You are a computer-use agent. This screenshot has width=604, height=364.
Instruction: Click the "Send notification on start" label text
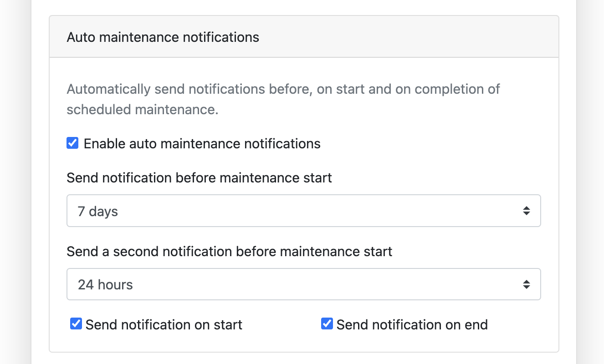click(164, 325)
